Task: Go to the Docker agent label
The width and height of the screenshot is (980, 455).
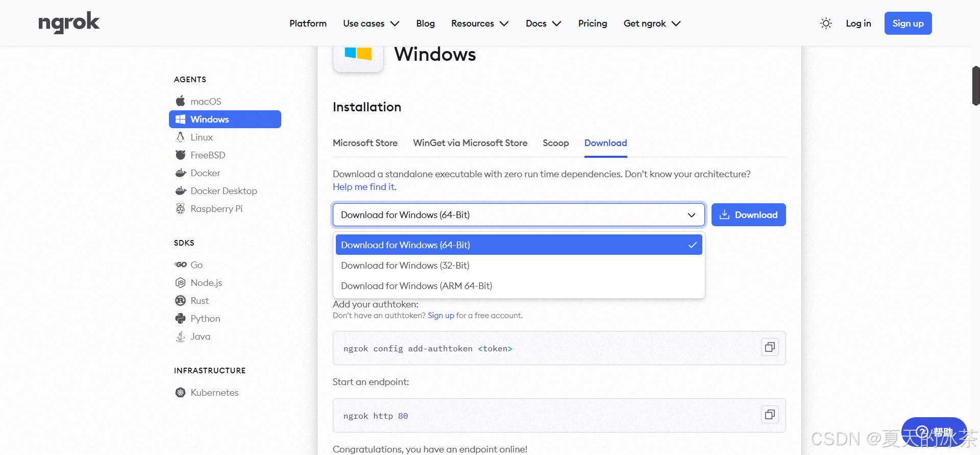Action: tap(205, 173)
